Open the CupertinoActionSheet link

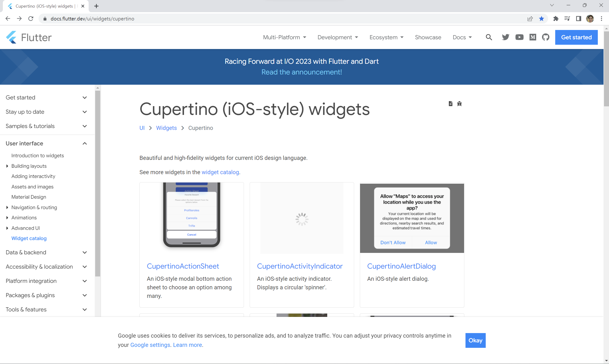[x=183, y=266]
